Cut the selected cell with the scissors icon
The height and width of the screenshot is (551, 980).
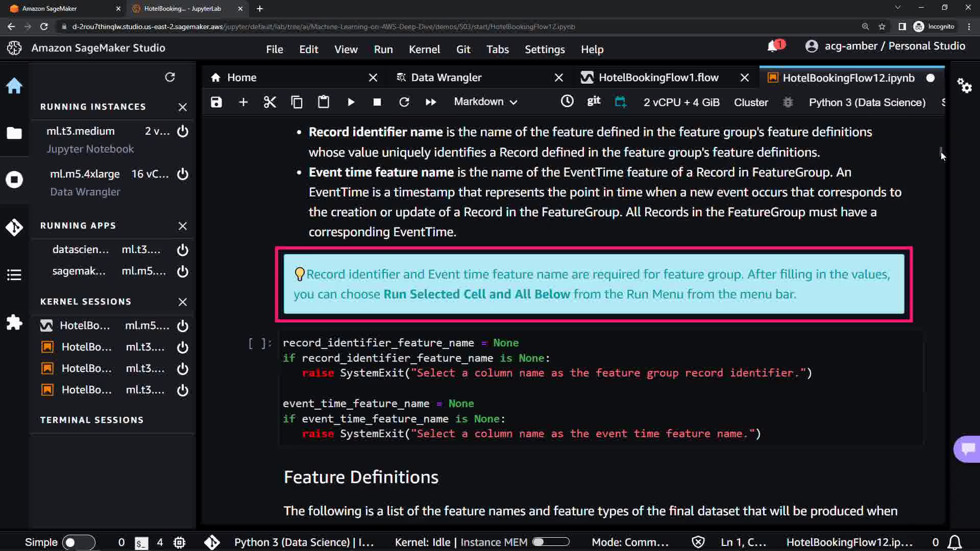point(269,102)
